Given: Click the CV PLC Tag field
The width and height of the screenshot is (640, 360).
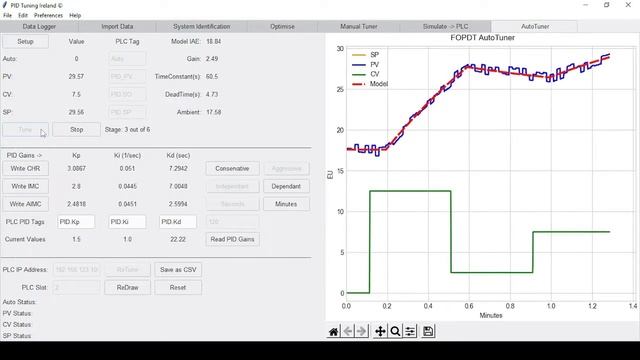Looking at the screenshot, I should (x=127, y=94).
